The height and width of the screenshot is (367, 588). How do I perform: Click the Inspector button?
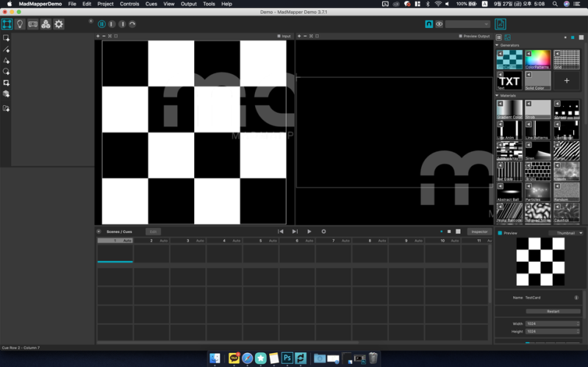tap(479, 232)
